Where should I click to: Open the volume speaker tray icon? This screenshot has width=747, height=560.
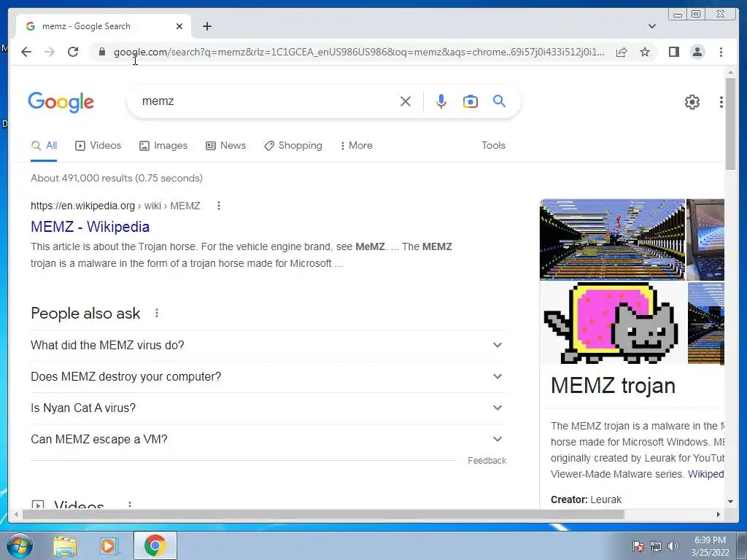point(673,546)
